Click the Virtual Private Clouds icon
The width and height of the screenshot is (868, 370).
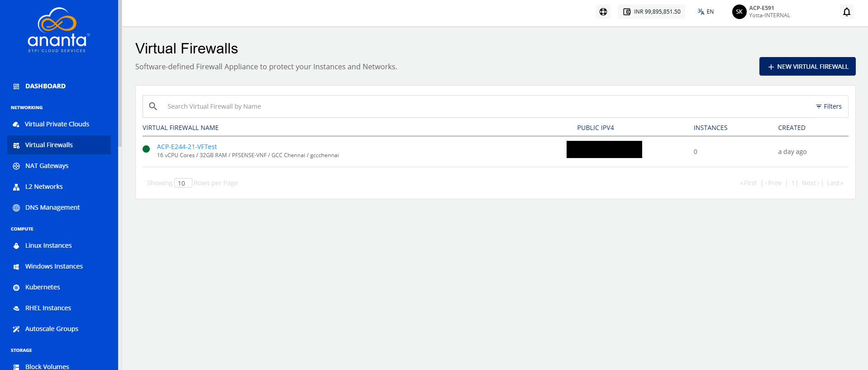[16, 125]
